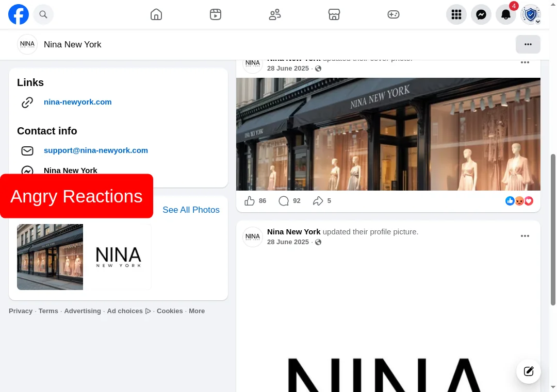Viewport: 557px width, 392px height.
Task: Open the Reels video tab icon
Action: (x=216, y=14)
